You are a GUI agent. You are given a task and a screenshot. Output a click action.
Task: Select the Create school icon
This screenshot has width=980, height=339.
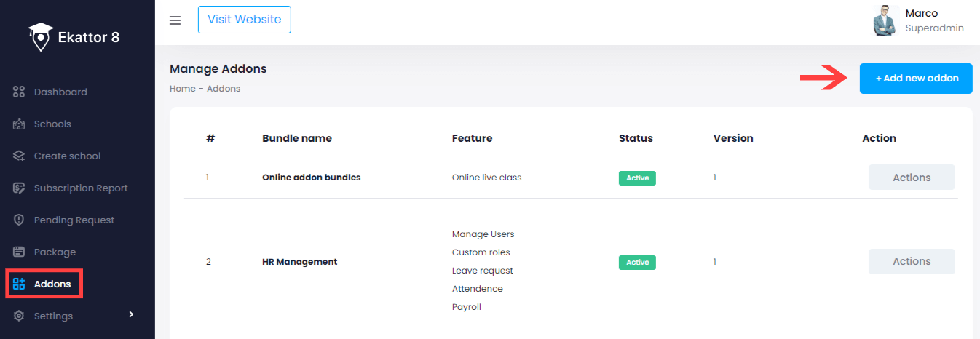(x=20, y=156)
